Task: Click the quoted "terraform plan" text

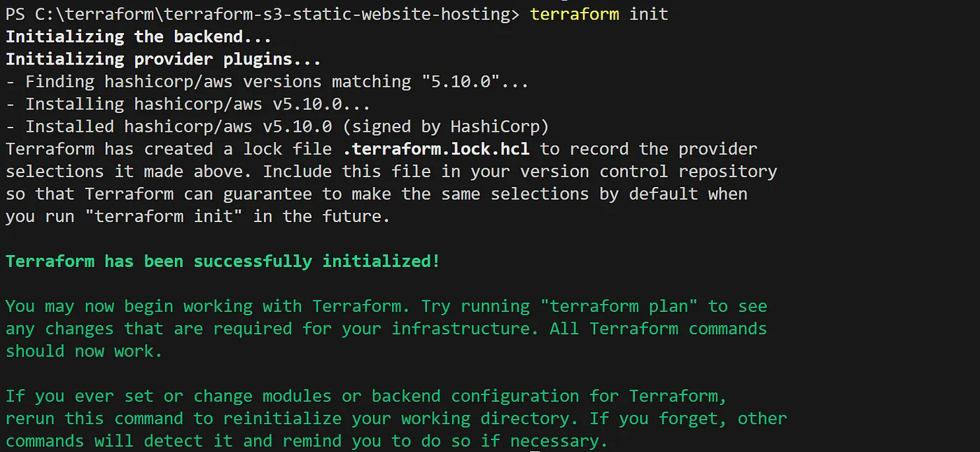Action: click(619, 306)
